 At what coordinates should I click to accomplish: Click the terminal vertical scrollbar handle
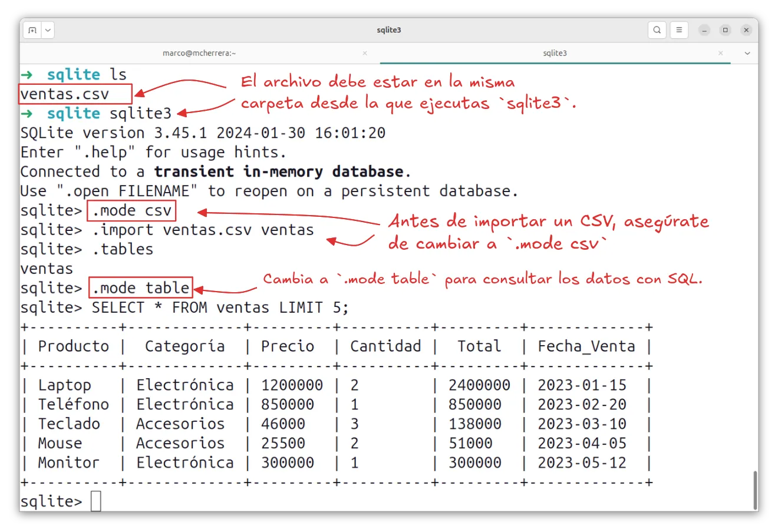[x=756, y=490]
